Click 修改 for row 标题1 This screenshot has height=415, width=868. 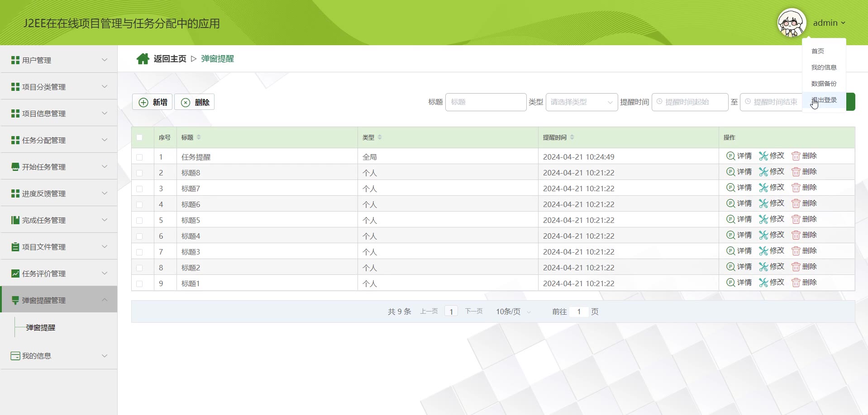(772, 283)
